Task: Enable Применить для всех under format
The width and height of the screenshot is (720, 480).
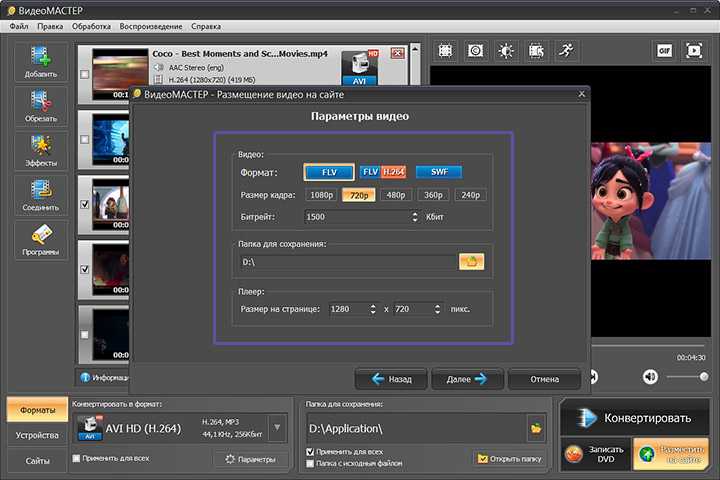Action: pyautogui.click(x=76, y=458)
